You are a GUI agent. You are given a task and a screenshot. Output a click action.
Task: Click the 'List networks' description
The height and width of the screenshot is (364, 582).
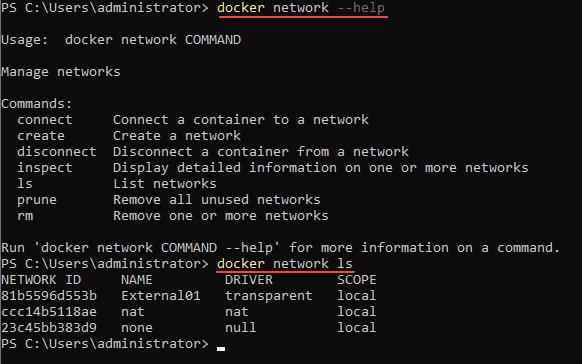click(x=165, y=184)
